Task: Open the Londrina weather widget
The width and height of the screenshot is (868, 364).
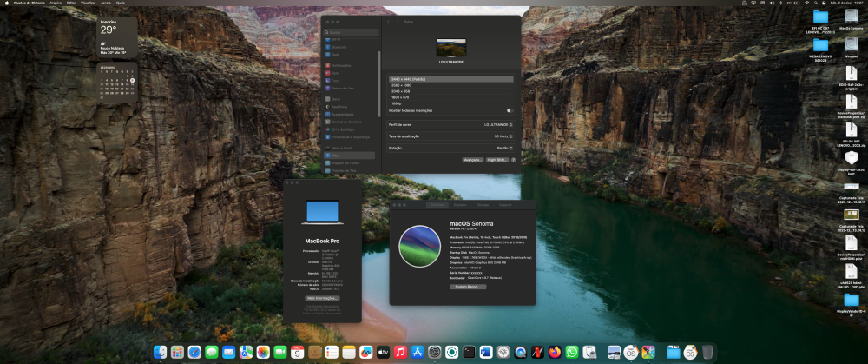Action: [117, 37]
